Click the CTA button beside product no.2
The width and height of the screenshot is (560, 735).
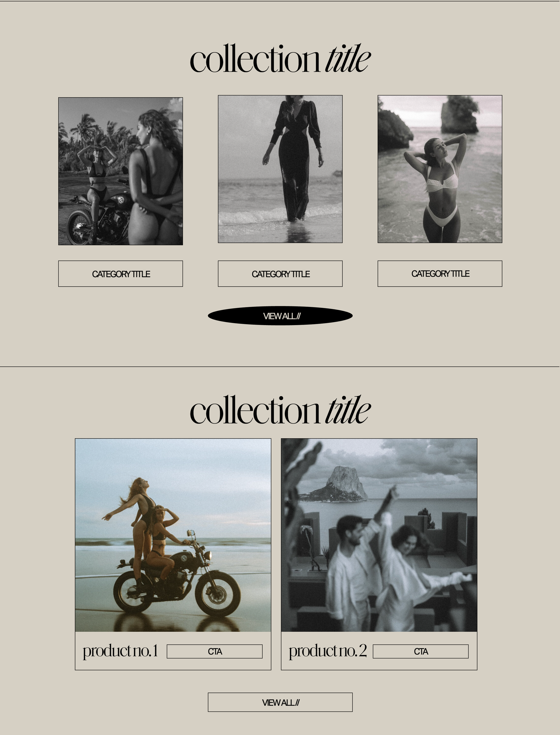point(421,651)
